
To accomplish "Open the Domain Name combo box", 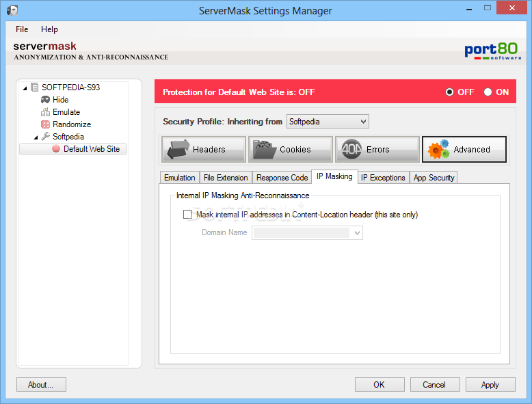I will (x=307, y=232).
